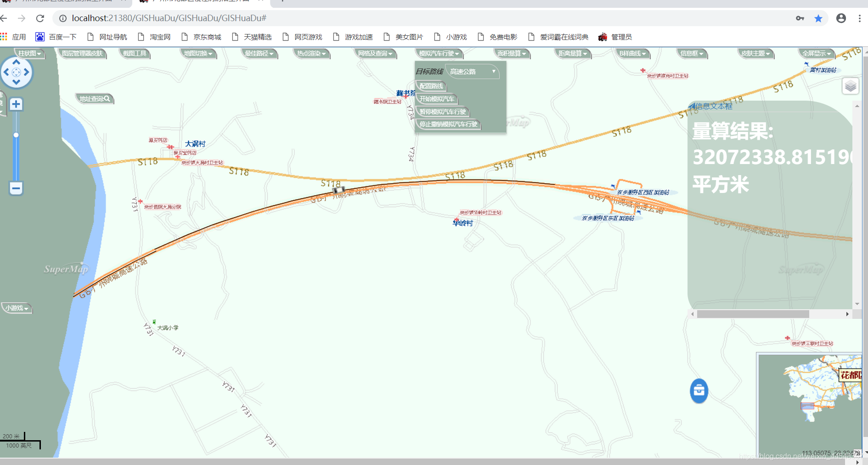Screen dimensions: 868x465
Task: Open the 目标路线 高速公路 select box
Action: (x=472, y=72)
